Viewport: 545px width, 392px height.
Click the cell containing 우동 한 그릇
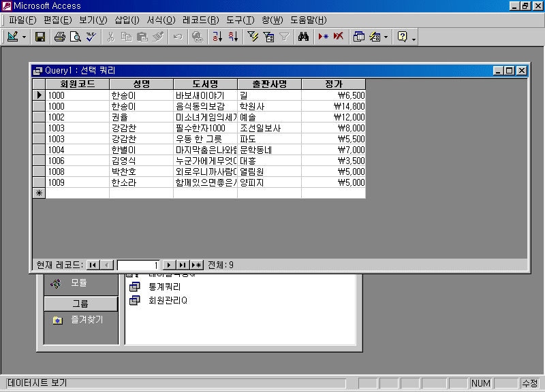point(206,139)
